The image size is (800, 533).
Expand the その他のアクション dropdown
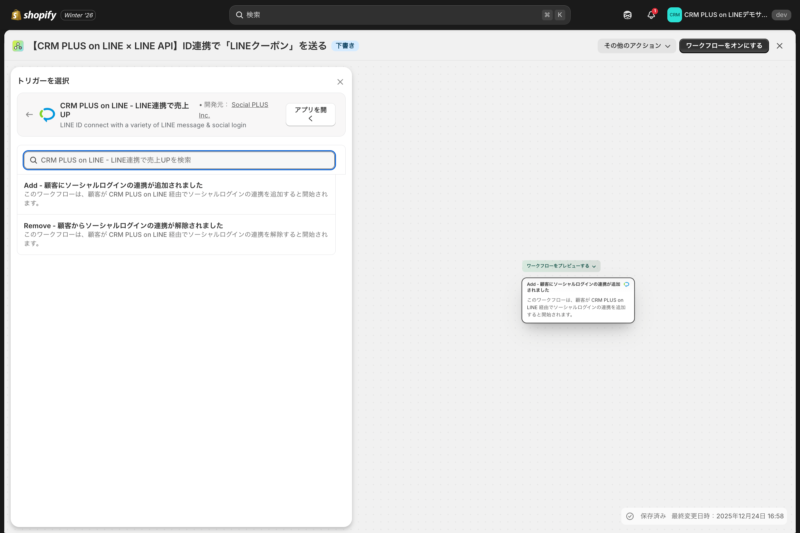[637, 46]
